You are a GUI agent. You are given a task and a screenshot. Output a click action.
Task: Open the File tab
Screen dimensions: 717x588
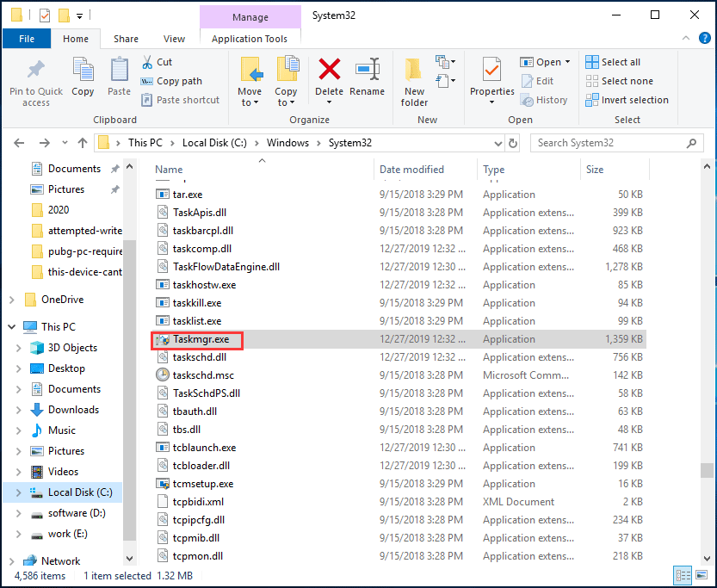[27, 39]
